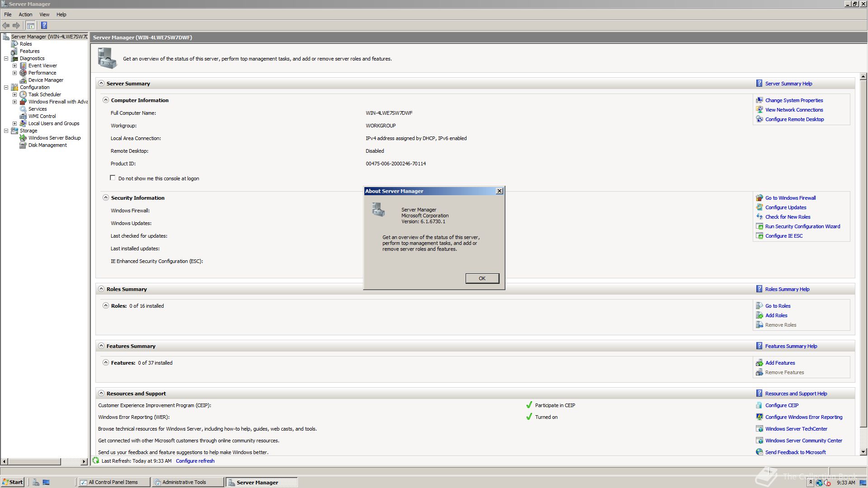Select Task Scheduler clock icon
Image resolution: width=868 pixels, height=488 pixels.
(23, 94)
